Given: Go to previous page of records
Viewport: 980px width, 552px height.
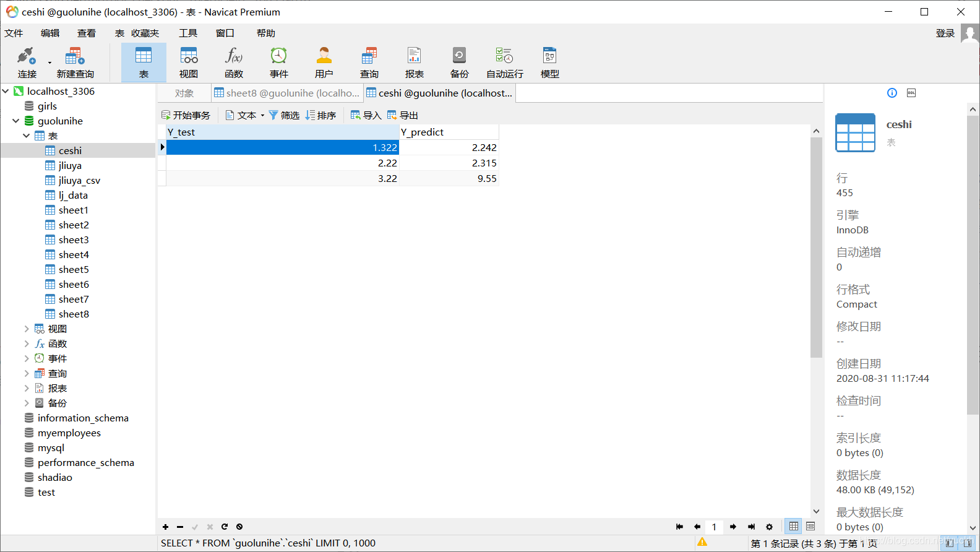Looking at the screenshot, I should [x=697, y=527].
